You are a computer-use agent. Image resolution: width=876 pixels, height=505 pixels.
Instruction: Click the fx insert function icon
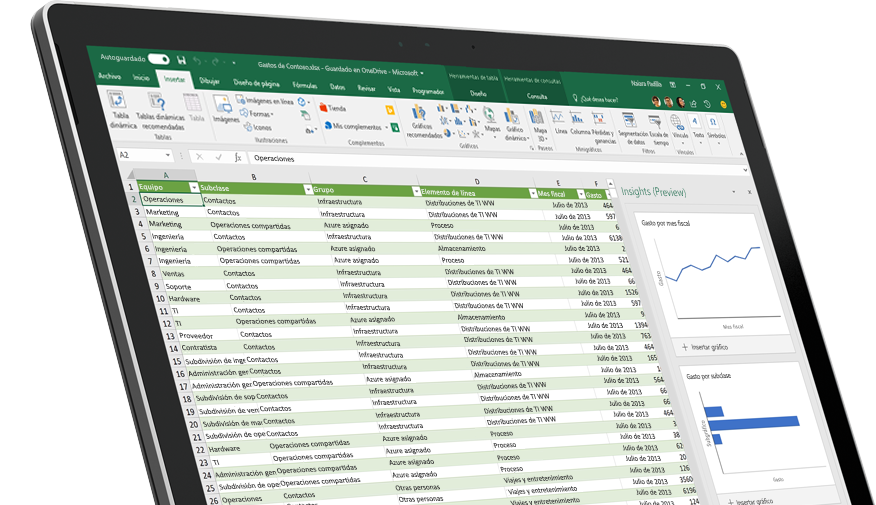coord(237,157)
